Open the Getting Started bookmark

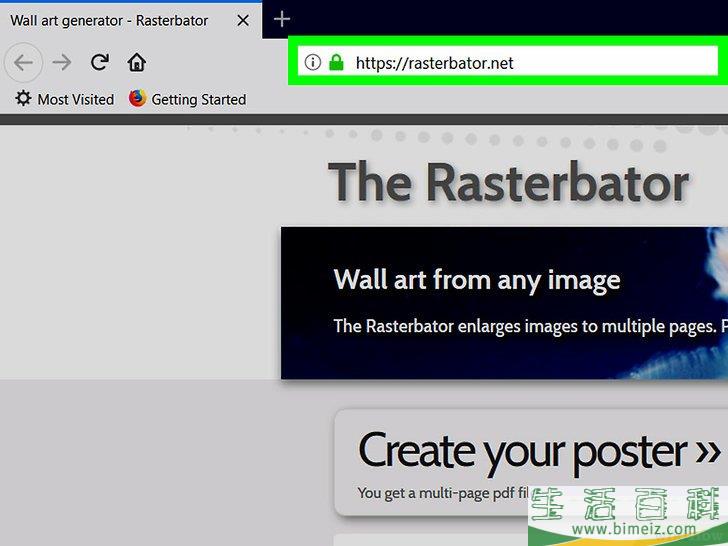pyautogui.click(x=188, y=99)
